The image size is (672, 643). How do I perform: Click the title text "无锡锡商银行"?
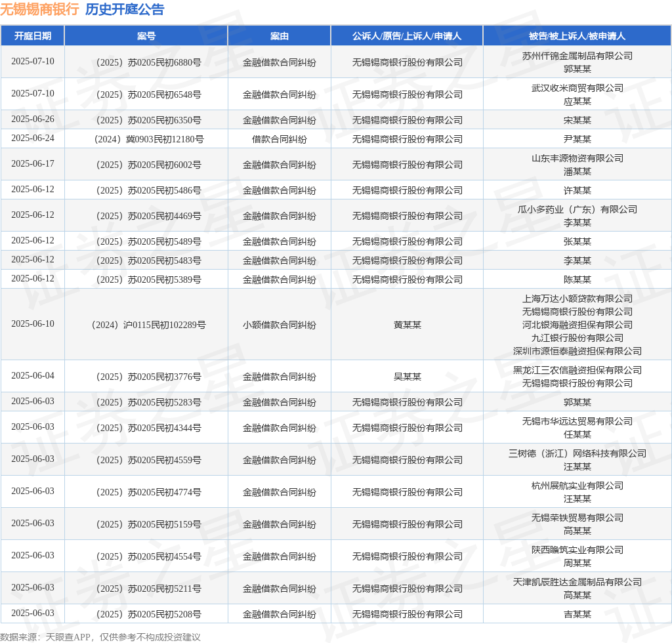coord(39,9)
